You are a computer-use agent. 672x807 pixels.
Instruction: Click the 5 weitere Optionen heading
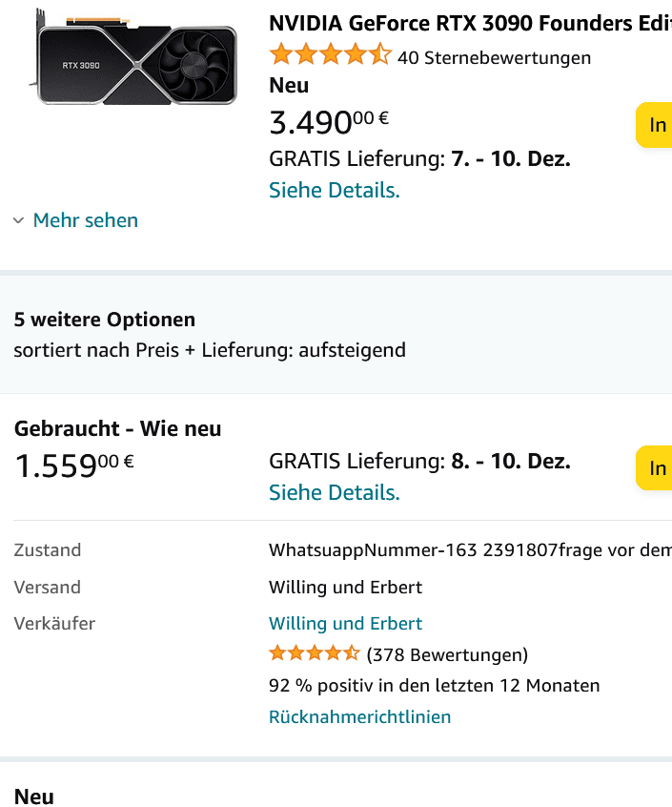(105, 320)
